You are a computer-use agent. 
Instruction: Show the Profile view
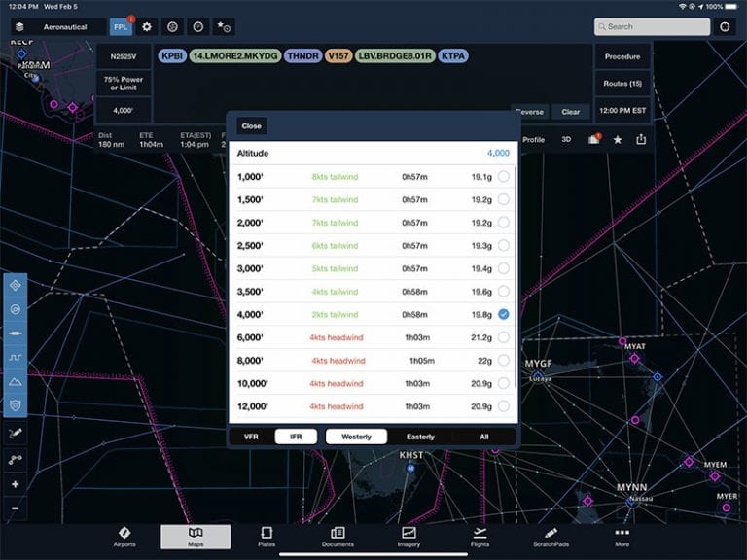[x=534, y=140]
